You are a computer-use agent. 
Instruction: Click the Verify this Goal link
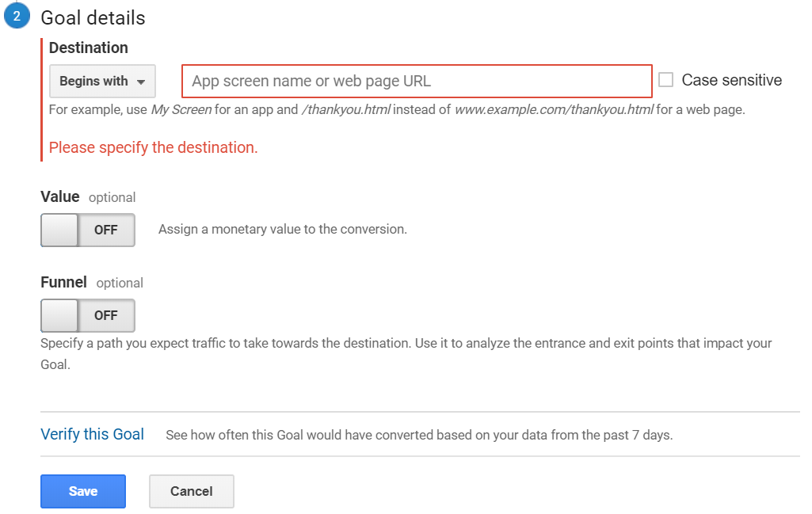92,434
